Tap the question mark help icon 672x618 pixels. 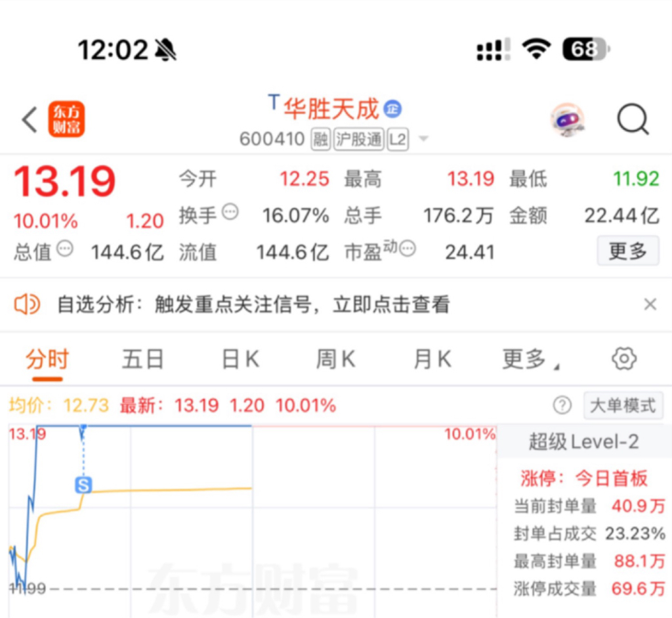(x=562, y=405)
